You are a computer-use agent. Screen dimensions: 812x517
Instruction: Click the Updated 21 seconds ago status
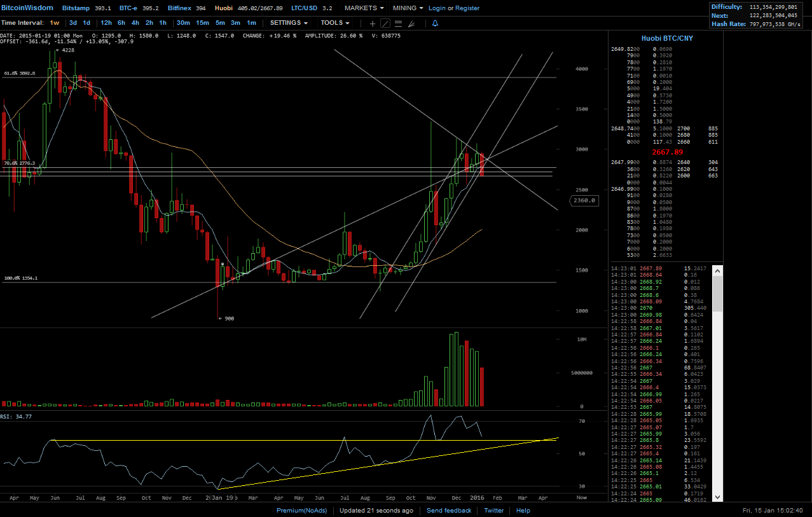[376, 511]
